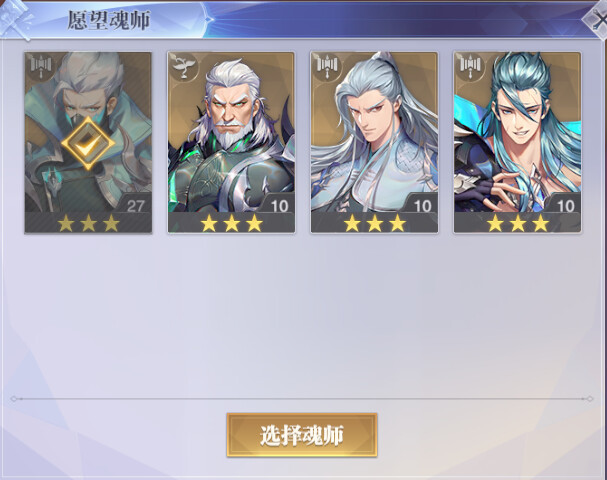Click the hammer emblem beside the 愿望魂师 title
The height and width of the screenshot is (480, 607).
coord(17,19)
